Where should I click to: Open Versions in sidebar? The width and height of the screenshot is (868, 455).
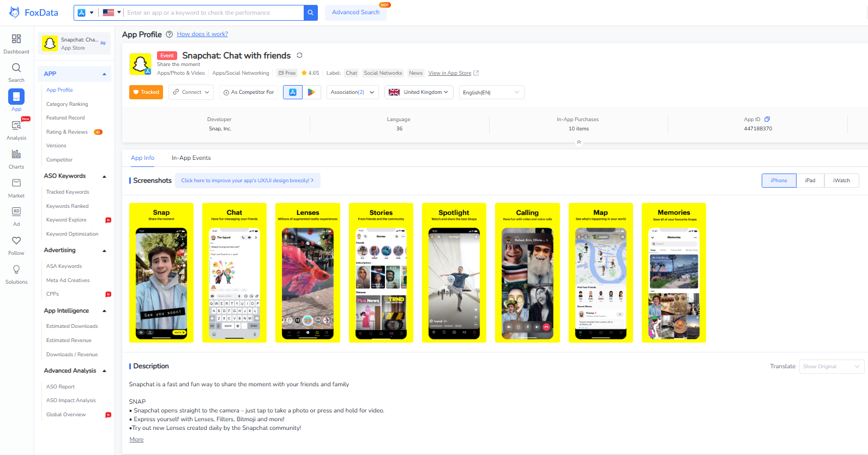pos(56,146)
